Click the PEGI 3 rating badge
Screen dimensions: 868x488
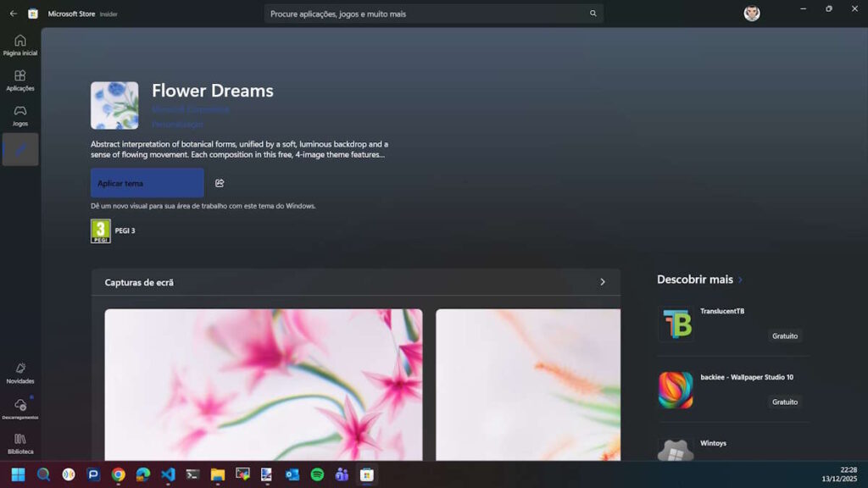click(x=100, y=230)
